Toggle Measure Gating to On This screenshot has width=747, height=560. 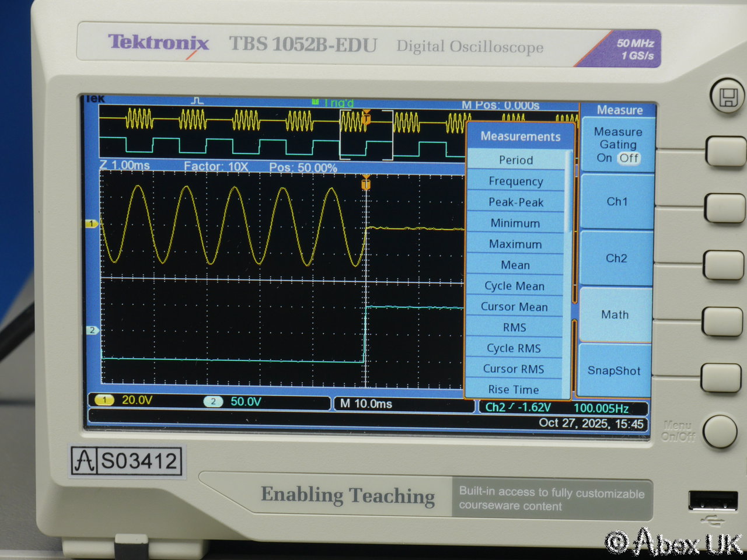tap(604, 158)
